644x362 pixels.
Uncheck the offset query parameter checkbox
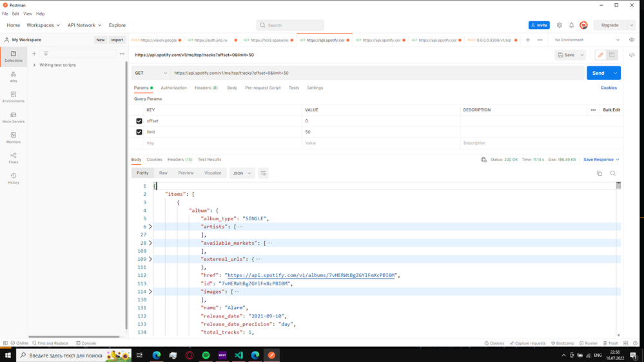tap(139, 121)
